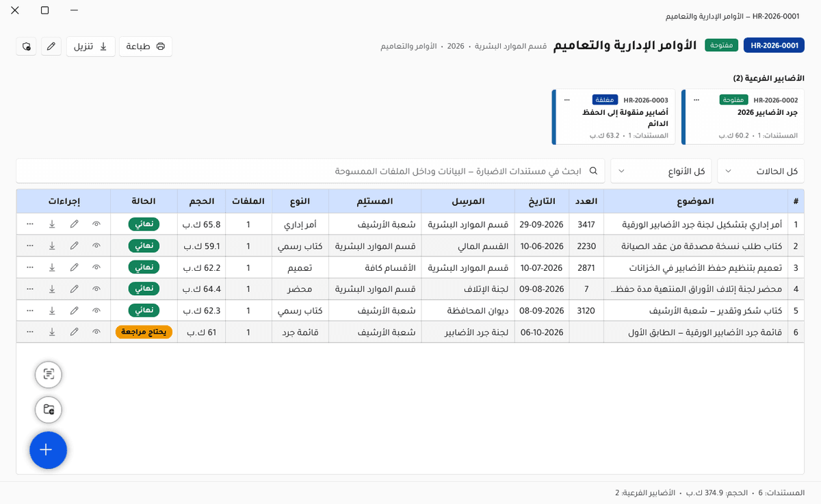821x504 pixels.
Task: Download row 6 قائمة جرد document
Action: pos(52,332)
